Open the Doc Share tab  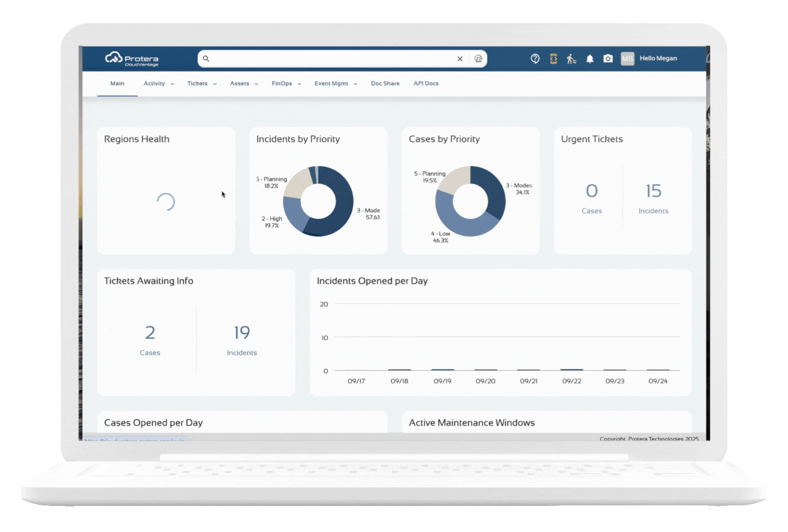(x=385, y=84)
